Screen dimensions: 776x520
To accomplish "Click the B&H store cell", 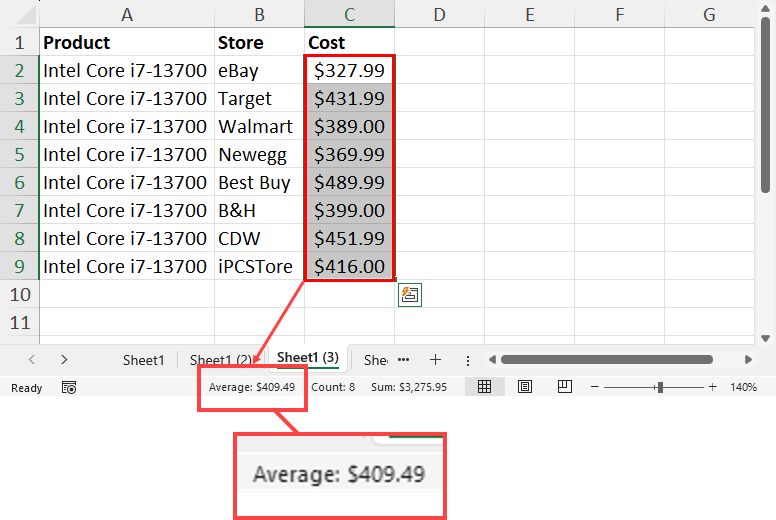I will [259, 210].
